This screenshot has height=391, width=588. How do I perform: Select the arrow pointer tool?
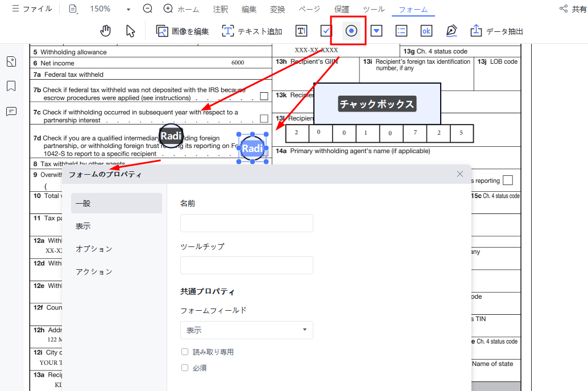point(130,31)
